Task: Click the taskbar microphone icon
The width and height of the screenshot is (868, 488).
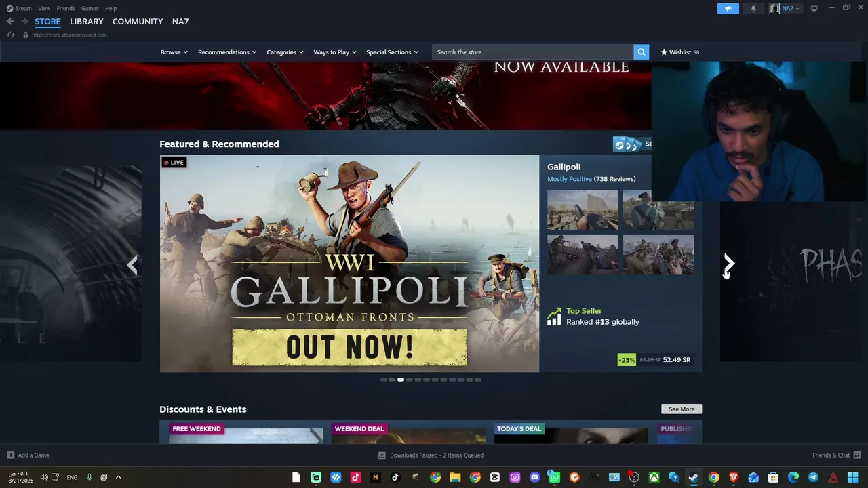Action: (89, 477)
